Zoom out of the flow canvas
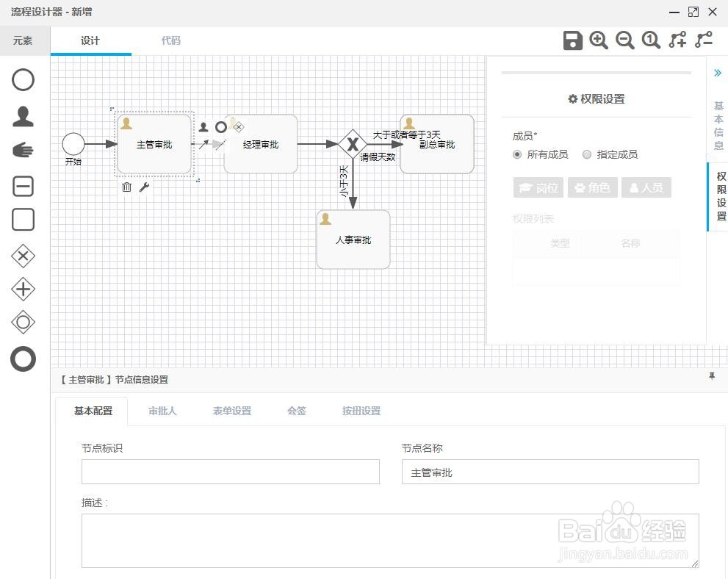The height and width of the screenshot is (579, 728). [x=624, y=40]
